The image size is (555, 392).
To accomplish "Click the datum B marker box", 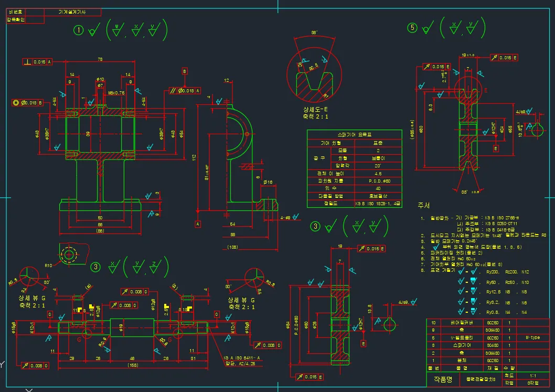I will tap(184, 70).
